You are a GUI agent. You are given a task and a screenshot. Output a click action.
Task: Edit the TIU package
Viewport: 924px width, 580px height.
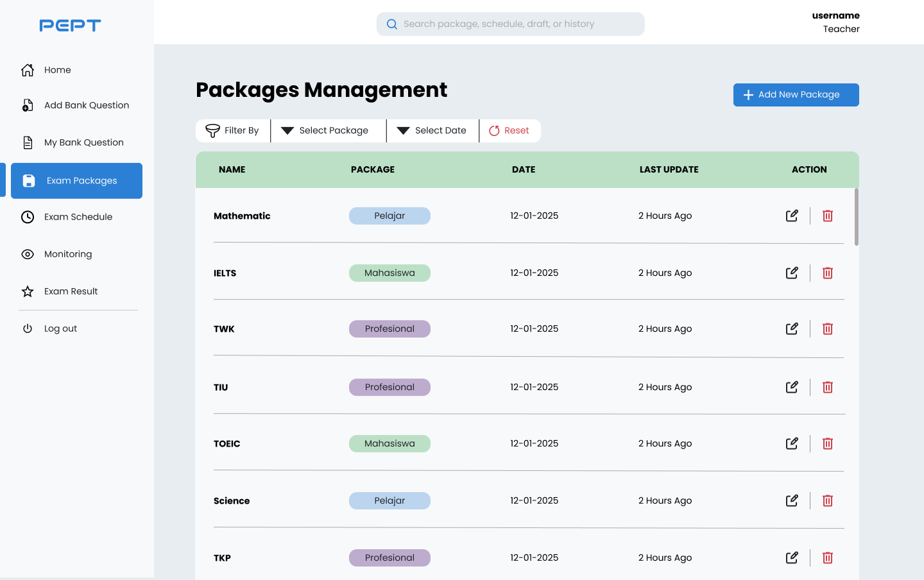click(792, 387)
